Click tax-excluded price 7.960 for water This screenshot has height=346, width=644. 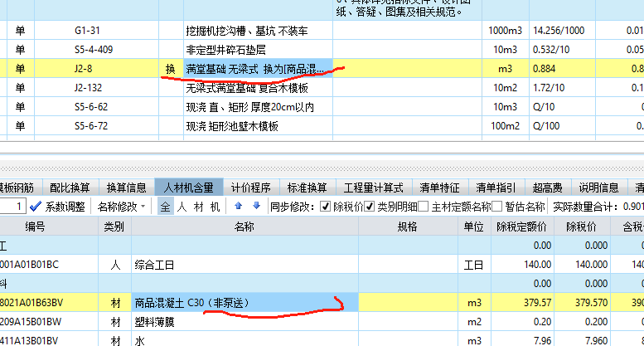coord(582,340)
